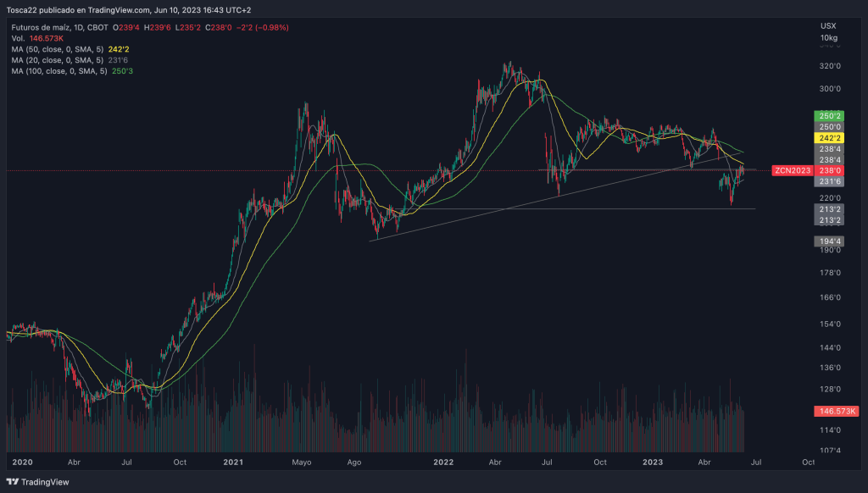Click the 300'0 price scale label
868x493 pixels.
point(829,89)
